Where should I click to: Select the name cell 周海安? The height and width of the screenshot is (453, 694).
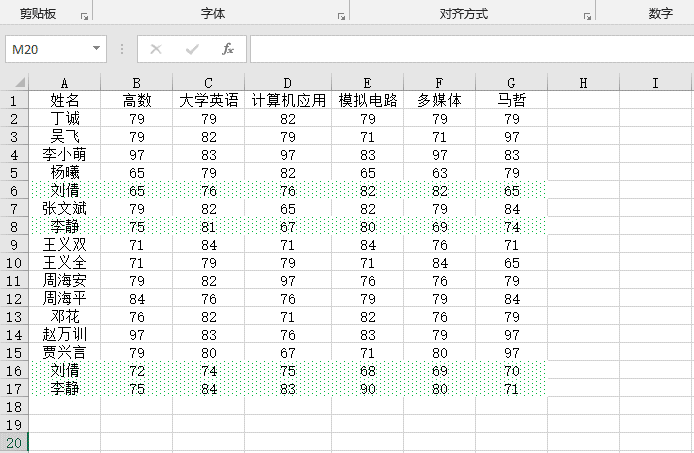click(x=65, y=281)
